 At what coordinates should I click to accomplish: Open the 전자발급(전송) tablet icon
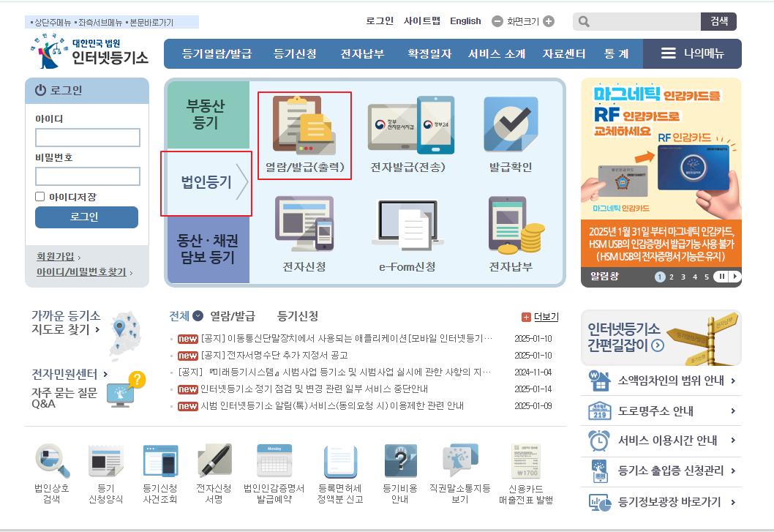pos(411,125)
